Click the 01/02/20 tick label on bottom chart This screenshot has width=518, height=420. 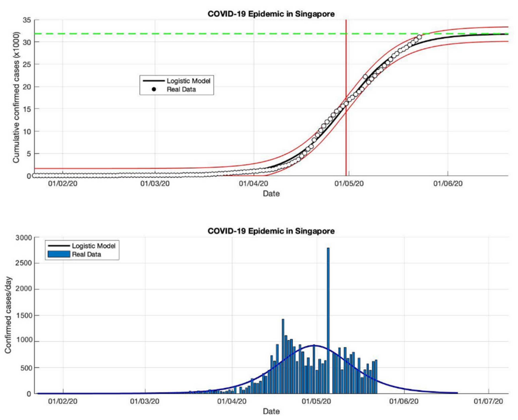(63, 401)
